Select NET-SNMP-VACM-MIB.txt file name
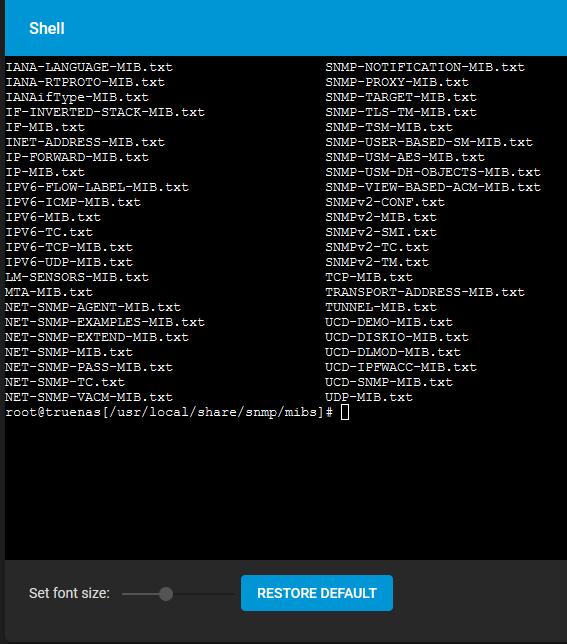This screenshot has height=644, width=567. click(x=89, y=397)
